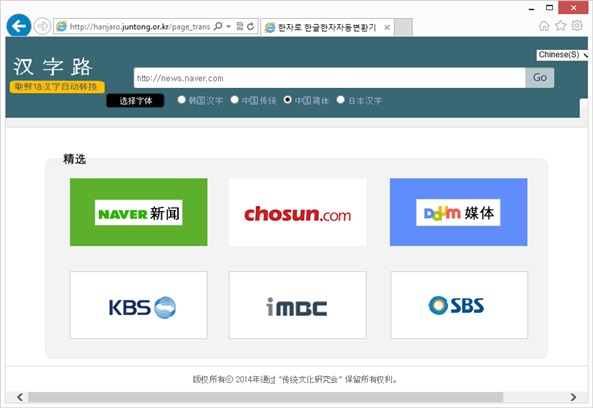Viewport: 593px width, 412px height.
Task: Click the Internet Explorer page icon in address bar
Action: click(61, 26)
